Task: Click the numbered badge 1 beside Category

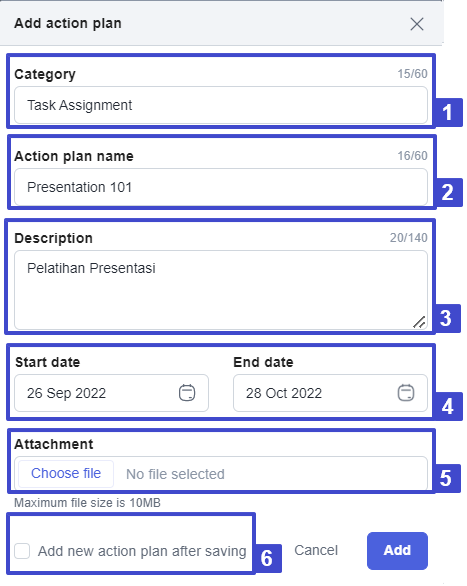Action: click(x=448, y=112)
